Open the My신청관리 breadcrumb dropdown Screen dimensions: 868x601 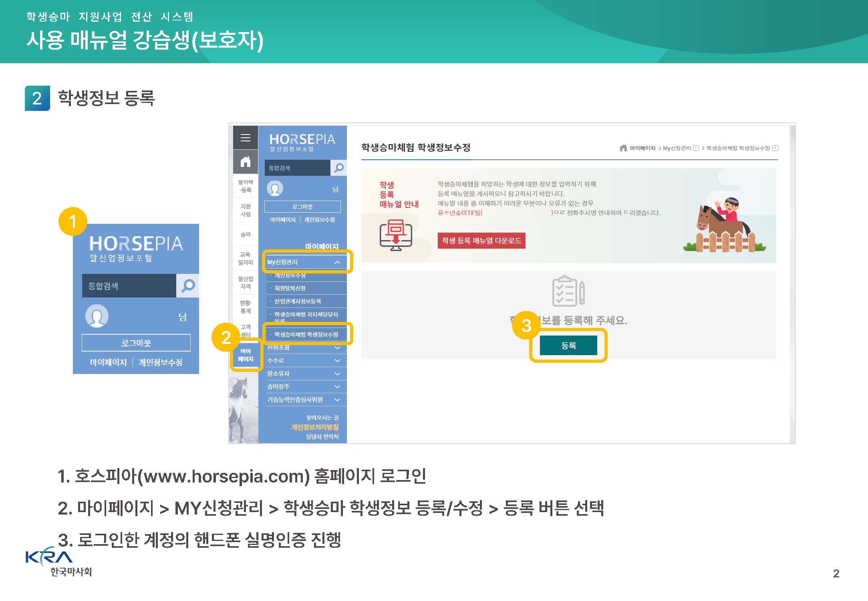pos(696,148)
